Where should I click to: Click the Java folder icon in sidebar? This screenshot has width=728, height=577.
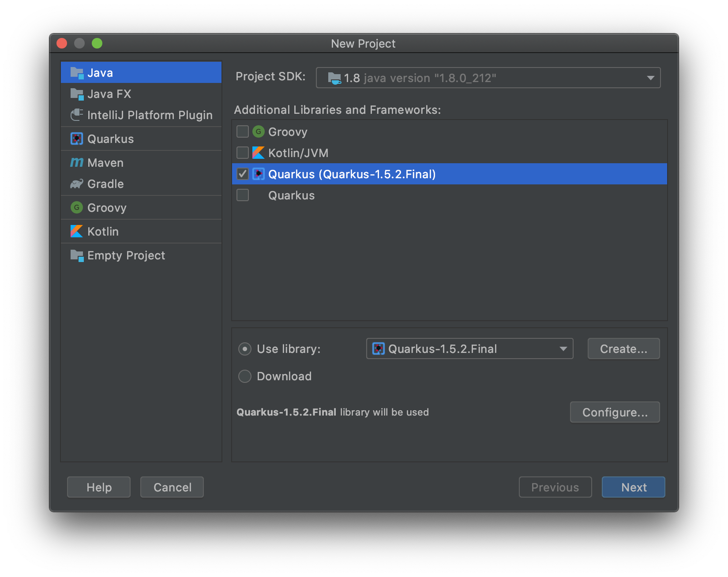(77, 73)
